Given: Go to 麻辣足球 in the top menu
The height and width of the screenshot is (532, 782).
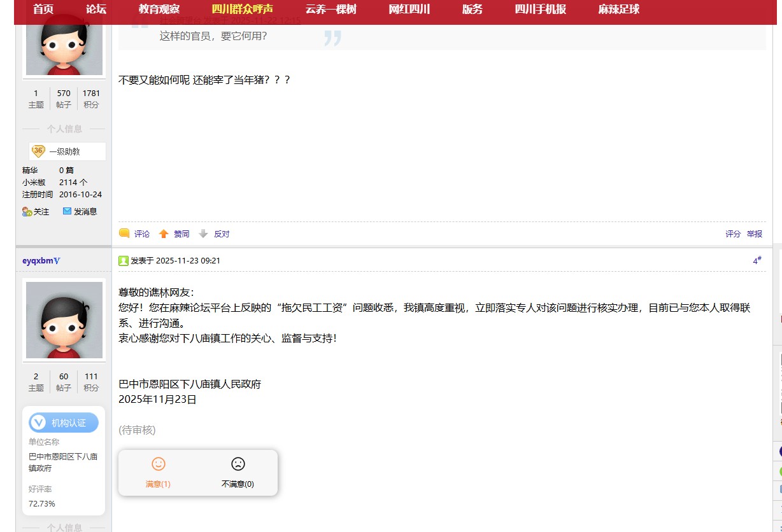Looking at the screenshot, I should (618, 10).
